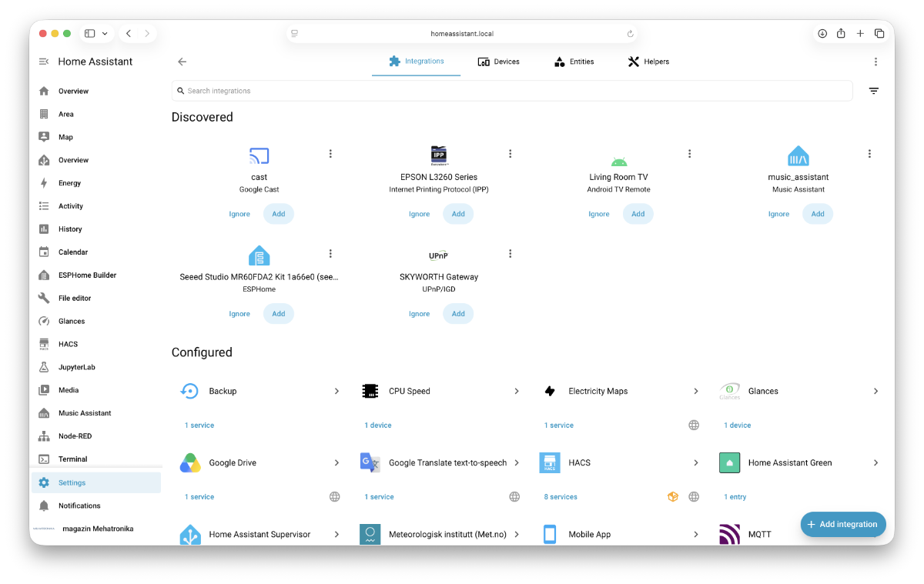Viewport: 924px width, 584px height.
Task: Open HACS in the sidebar
Action: 96,344
